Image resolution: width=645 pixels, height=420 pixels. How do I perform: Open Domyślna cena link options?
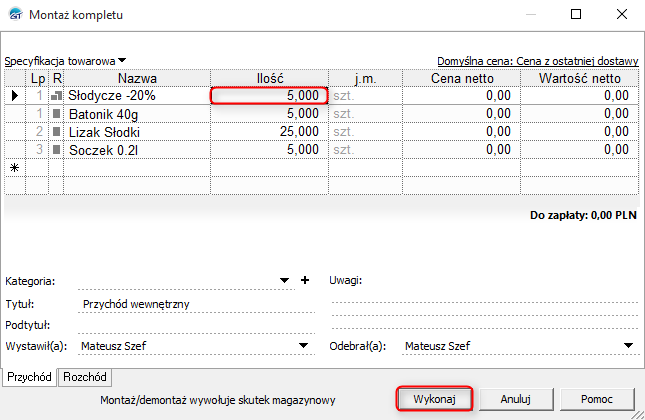tap(537, 61)
